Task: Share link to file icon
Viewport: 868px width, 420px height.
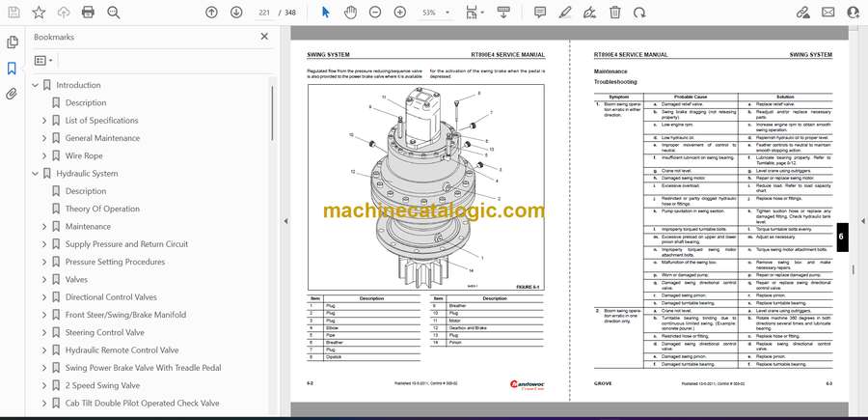Action: [803, 13]
